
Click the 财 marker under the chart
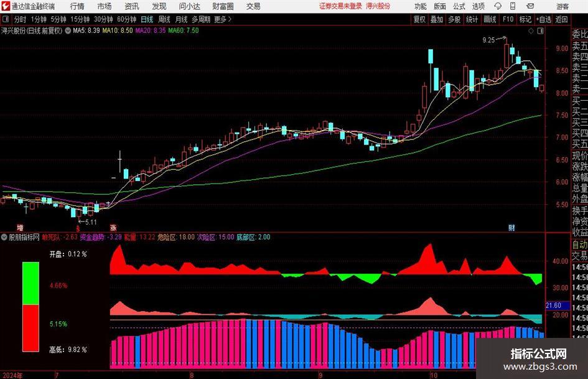511,227
